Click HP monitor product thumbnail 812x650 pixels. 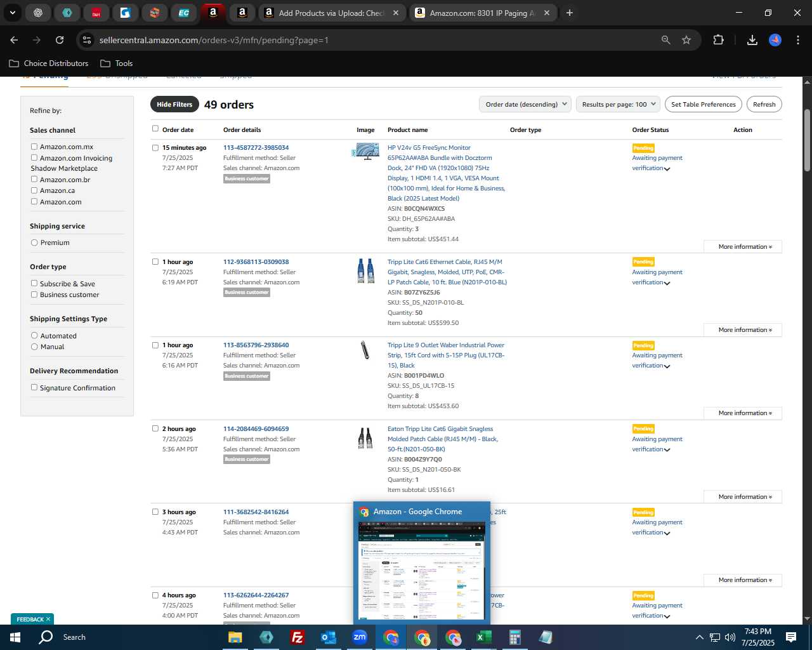(x=366, y=151)
